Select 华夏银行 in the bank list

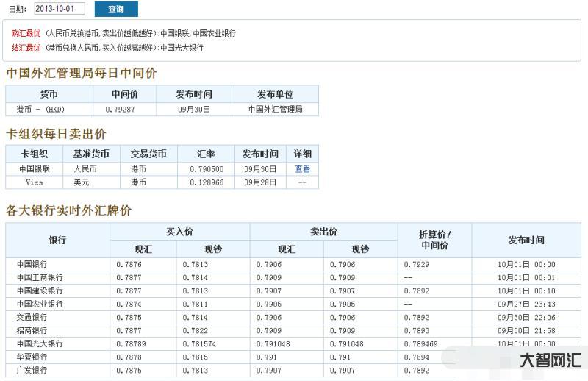(32, 357)
